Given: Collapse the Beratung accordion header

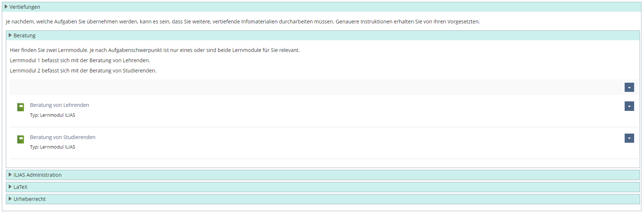Looking at the screenshot, I should tap(24, 35).
